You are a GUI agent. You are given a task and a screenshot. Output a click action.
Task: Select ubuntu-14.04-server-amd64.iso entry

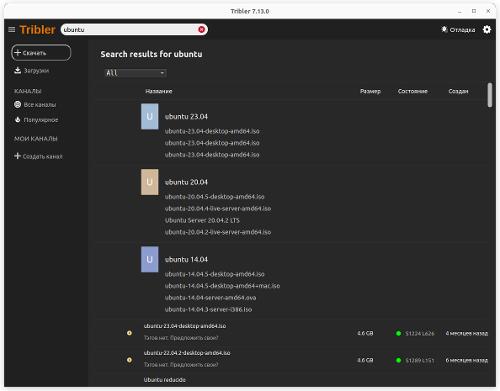210,298
